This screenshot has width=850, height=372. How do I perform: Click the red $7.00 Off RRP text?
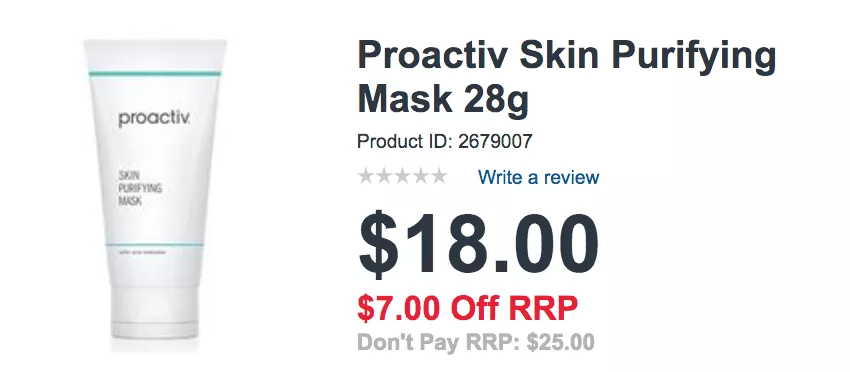point(467,308)
